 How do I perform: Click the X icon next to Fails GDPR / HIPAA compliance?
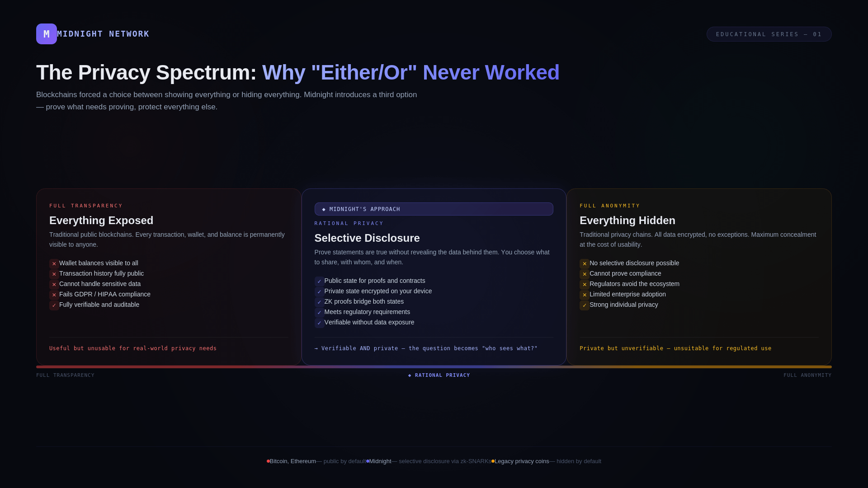[54, 295]
